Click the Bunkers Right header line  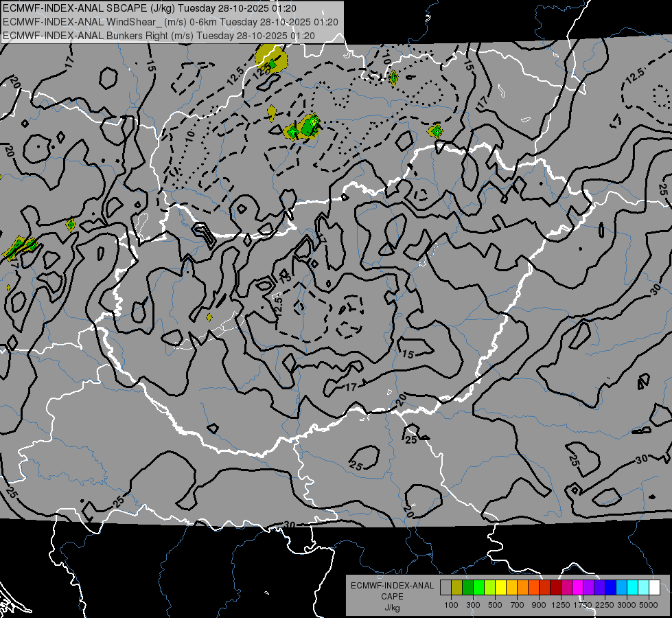tap(159, 36)
